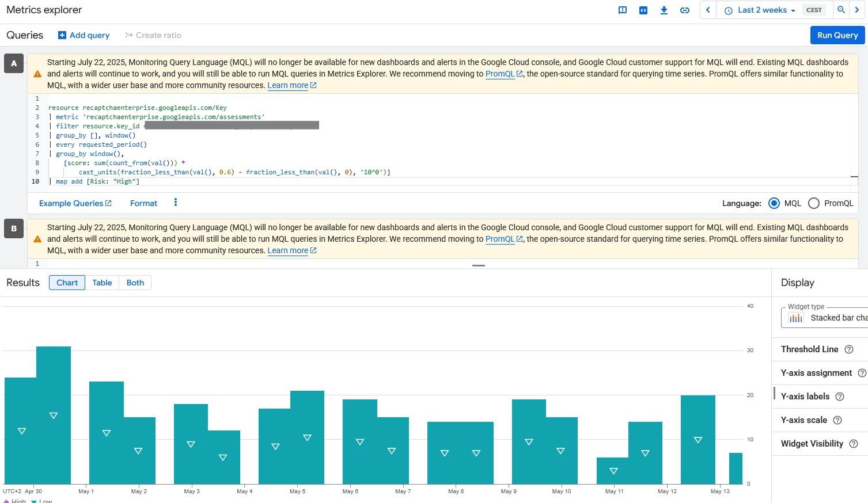The height and width of the screenshot is (503, 868).
Task: Go to previous time range arrow
Action: pos(708,10)
